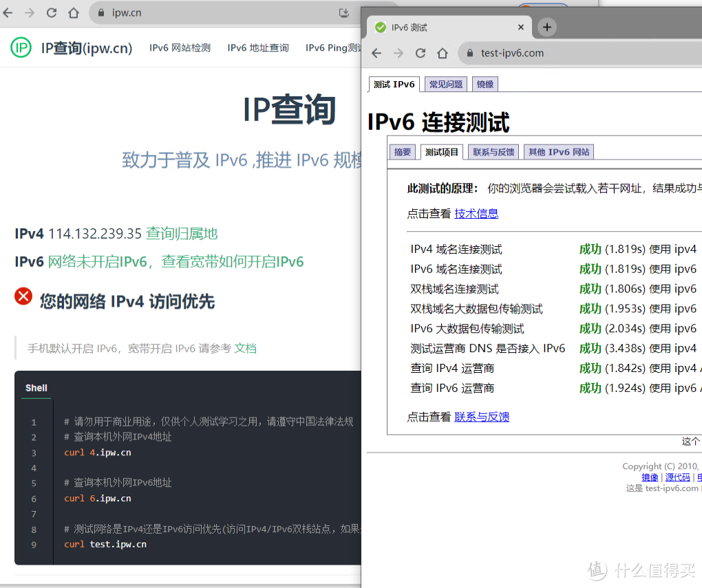Open the 常见问题 tab
Screen dimensions: 702x588
pos(446,84)
